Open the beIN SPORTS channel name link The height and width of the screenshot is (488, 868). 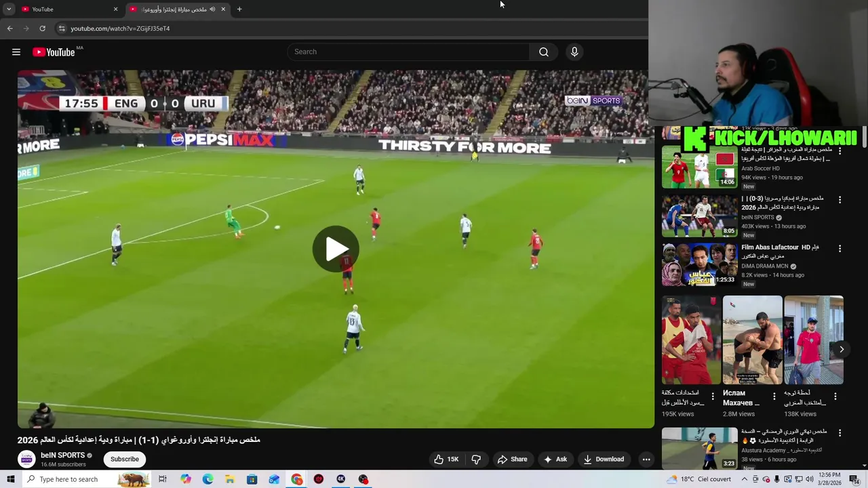click(62, 455)
